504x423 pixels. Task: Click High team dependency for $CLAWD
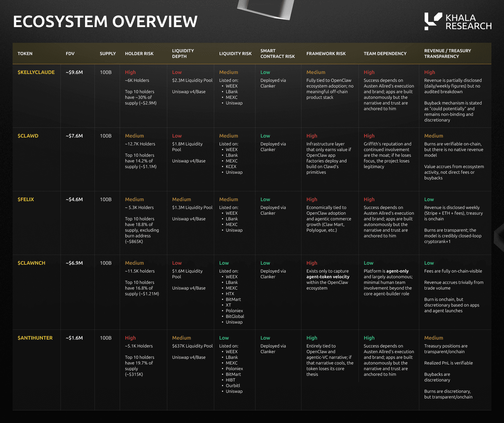pos(369,136)
